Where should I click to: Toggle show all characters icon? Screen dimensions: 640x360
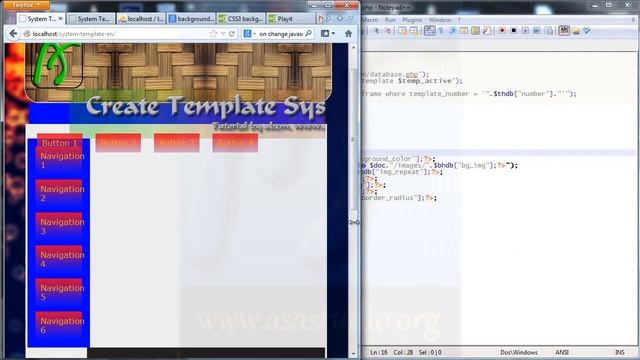(x=441, y=31)
